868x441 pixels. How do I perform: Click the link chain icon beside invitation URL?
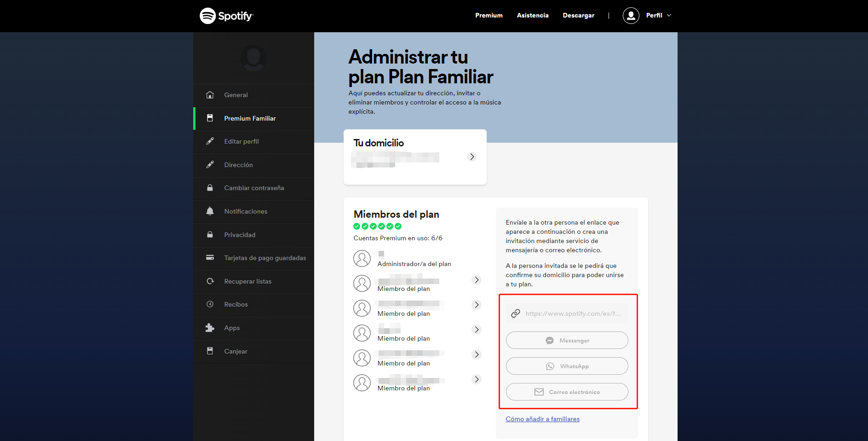click(x=516, y=313)
